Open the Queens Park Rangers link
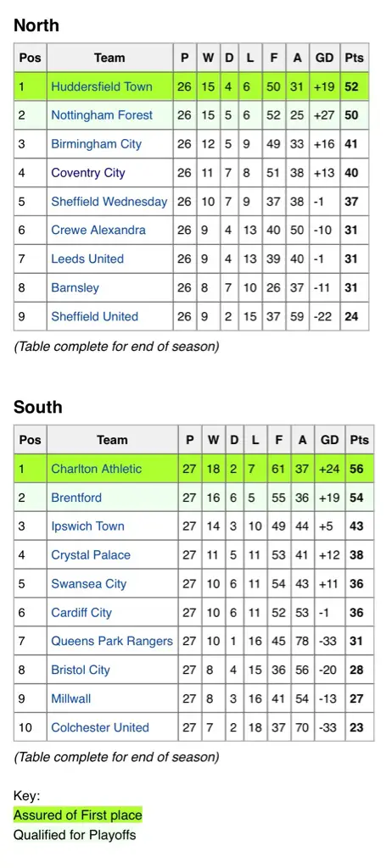This screenshot has height=868, width=386. (x=112, y=641)
